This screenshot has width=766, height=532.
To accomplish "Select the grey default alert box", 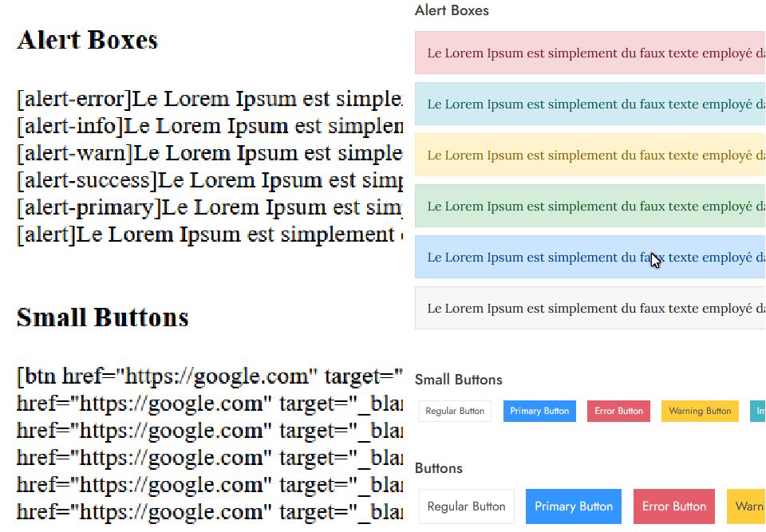I will click(590, 308).
